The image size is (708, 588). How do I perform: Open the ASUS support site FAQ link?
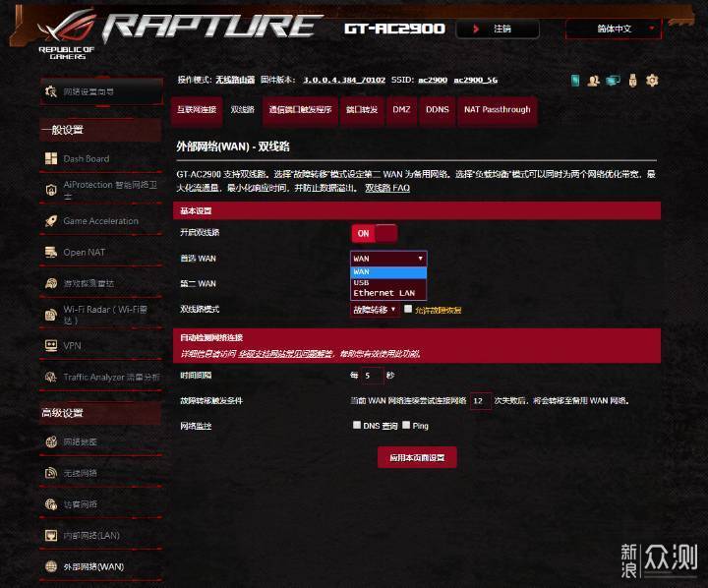[x=286, y=354]
